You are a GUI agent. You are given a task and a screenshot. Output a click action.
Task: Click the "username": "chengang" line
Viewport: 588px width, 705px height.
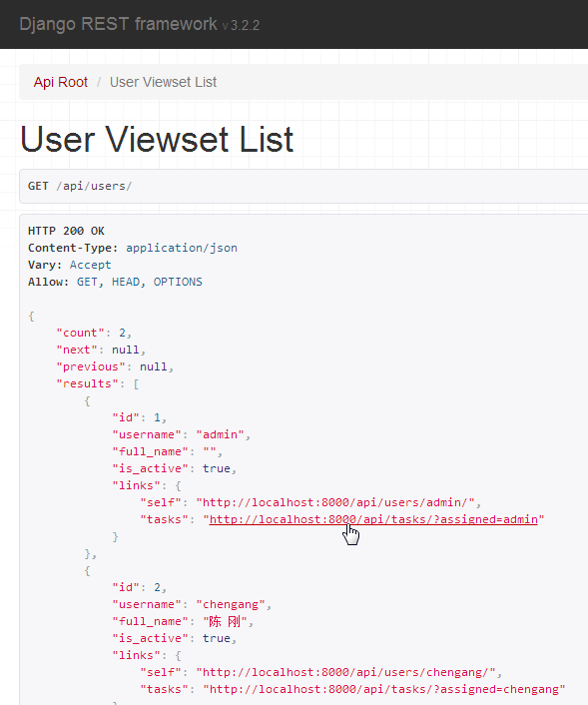pyautogui.click(x=192, y=605)
